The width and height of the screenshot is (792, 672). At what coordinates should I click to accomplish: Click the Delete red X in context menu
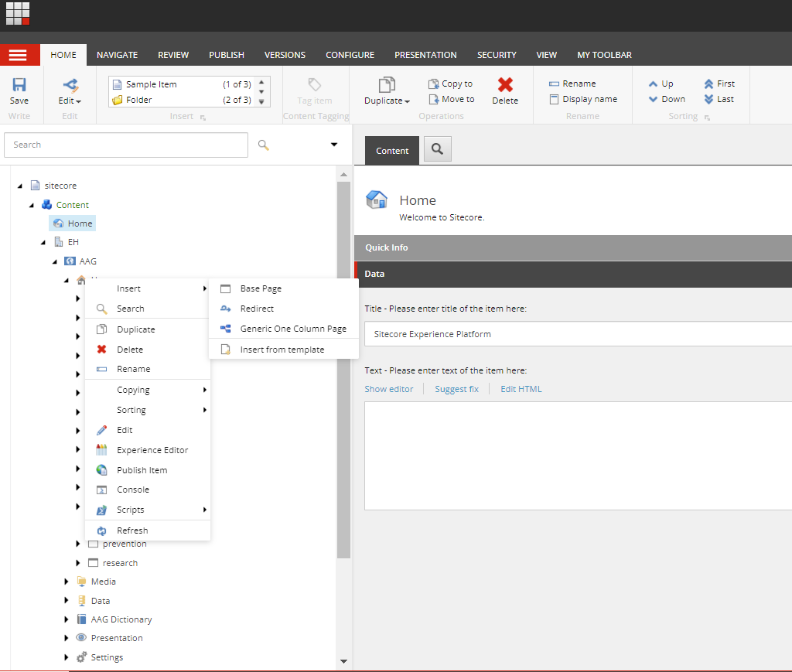101,350
